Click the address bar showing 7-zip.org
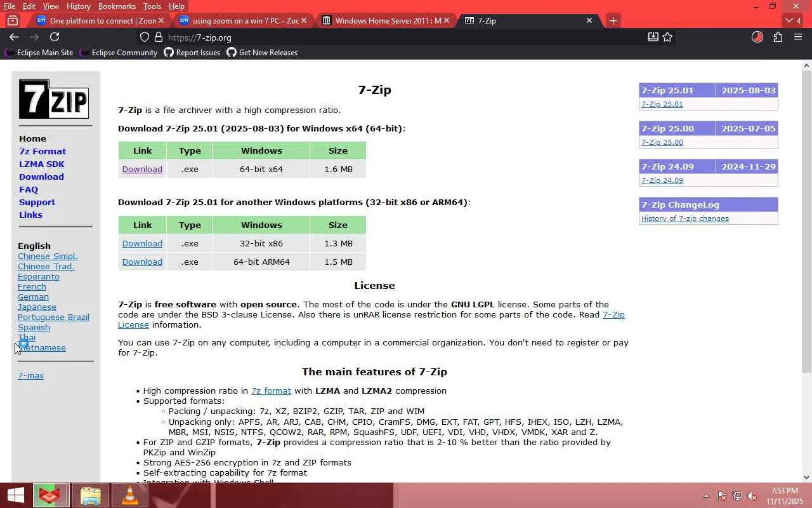Screen dimensions: 812x508 pos(400,37)
